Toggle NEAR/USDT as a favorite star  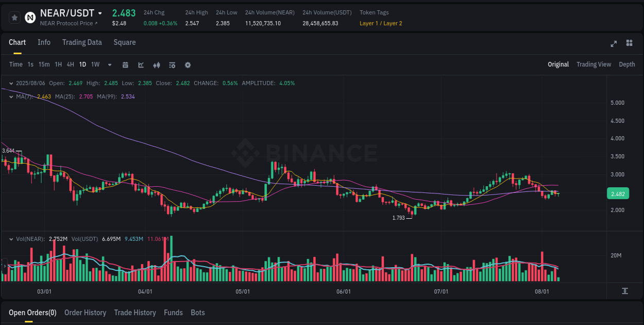14,17
